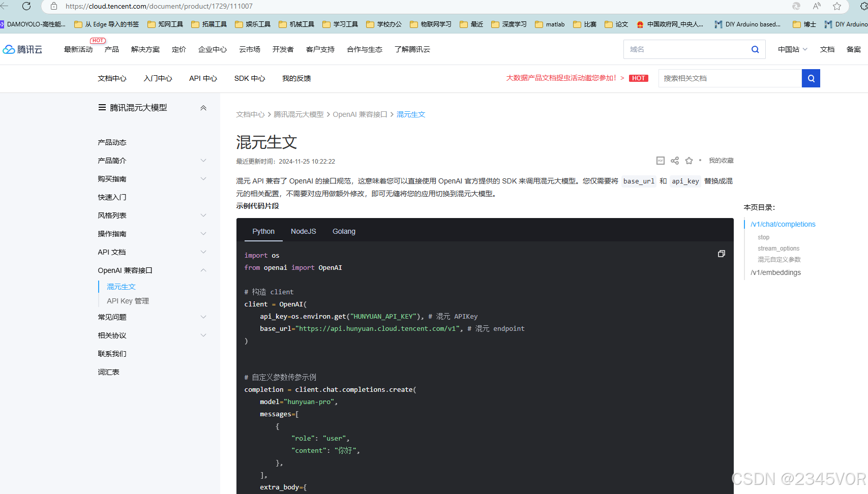Jump to /v1/embeddings section
The width and height of the screenshot is (868, 494).
click(776, 272)
